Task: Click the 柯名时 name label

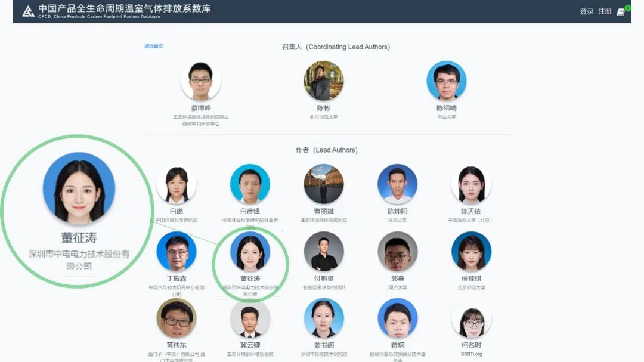Action: point(471,345)
